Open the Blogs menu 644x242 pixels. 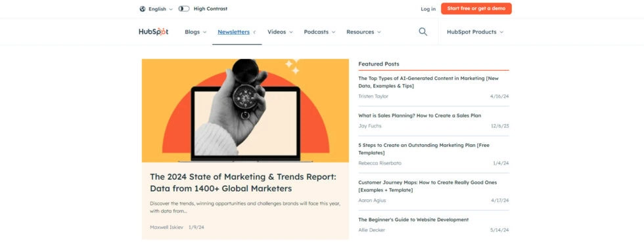click(196, 31)
